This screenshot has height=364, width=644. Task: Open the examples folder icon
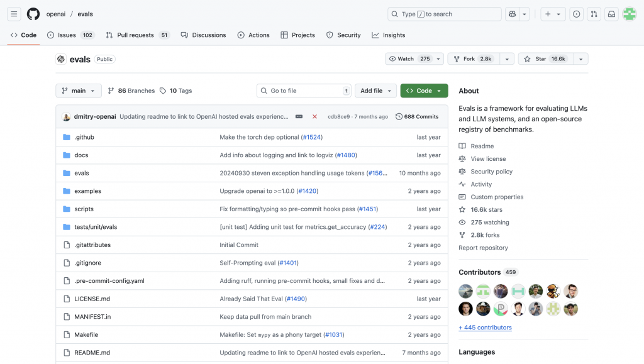pyautogui.click(x=67, y=191)
